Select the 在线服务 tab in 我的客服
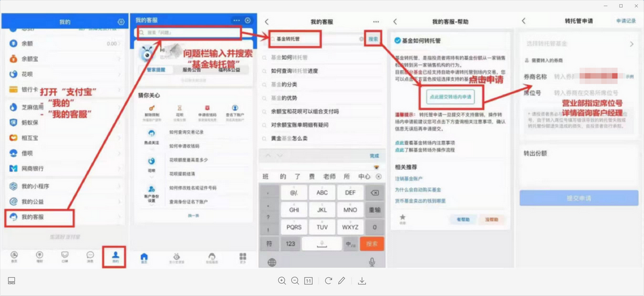The width and height of the screenshot is (644, 296). coord(213,258)
